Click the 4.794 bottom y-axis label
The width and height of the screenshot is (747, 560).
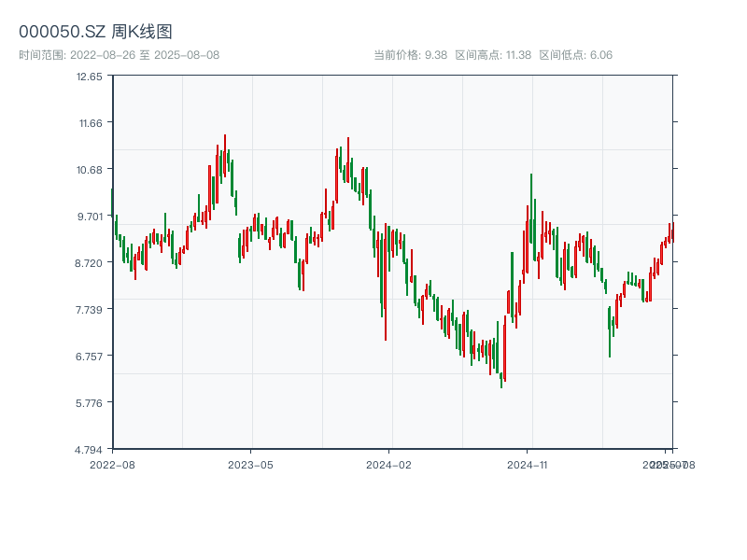[90, 450]
